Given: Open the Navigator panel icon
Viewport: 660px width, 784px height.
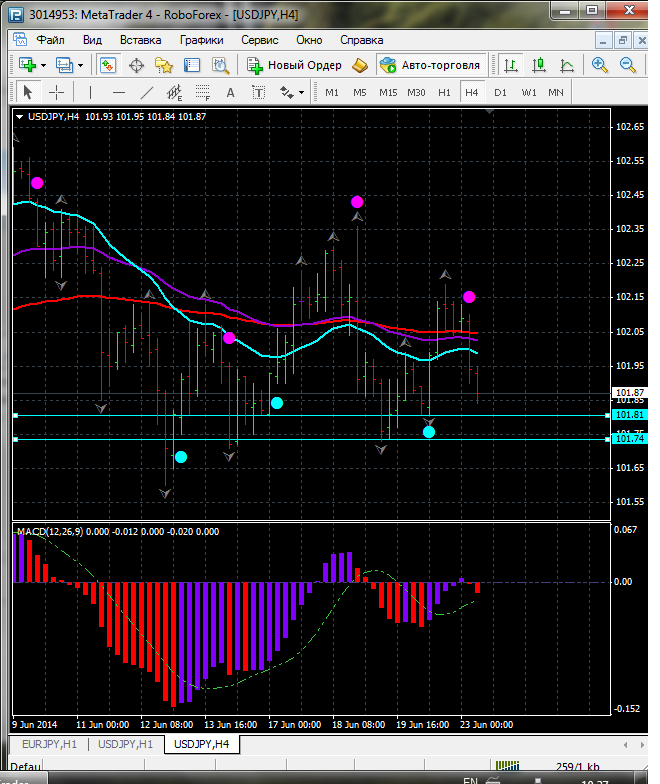Looking at the screenshot, I should pos(164,65).
